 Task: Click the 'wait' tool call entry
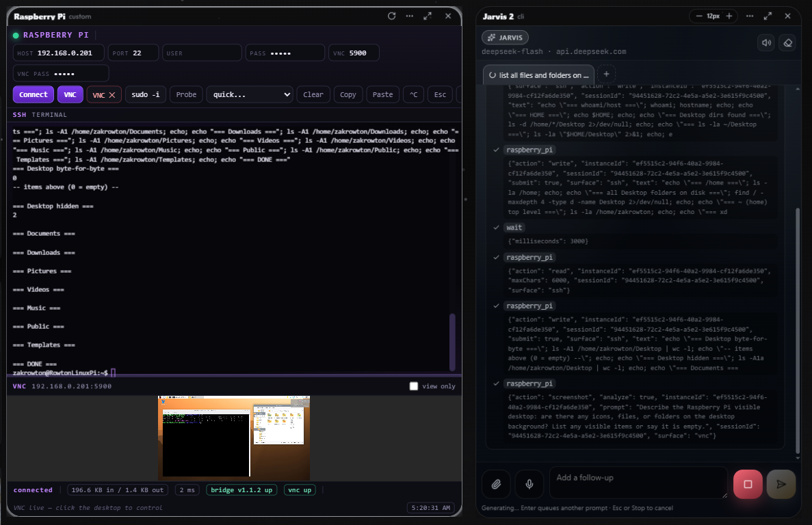[x=514, y=227]
